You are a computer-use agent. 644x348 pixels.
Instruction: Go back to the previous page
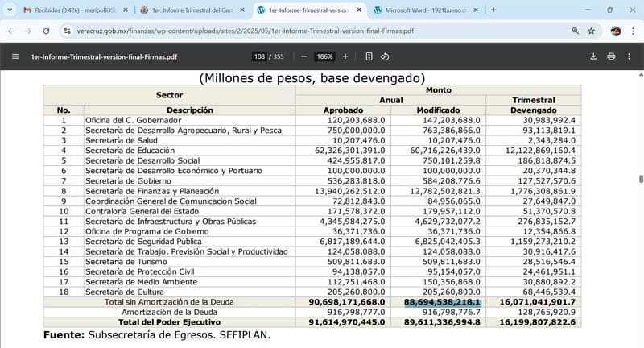point(11,31)
